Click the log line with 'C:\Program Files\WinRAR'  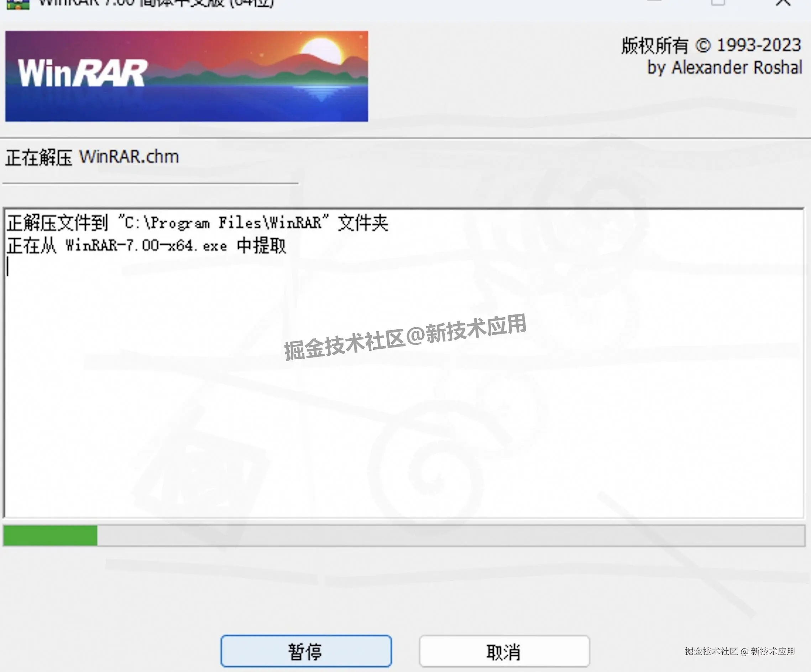197,223
